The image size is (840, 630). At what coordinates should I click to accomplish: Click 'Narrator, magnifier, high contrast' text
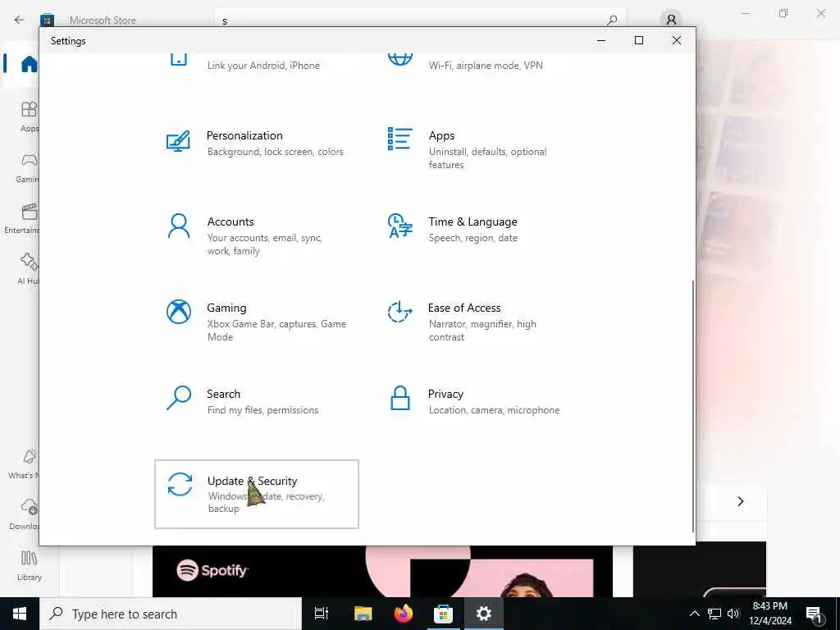[482, 330]
